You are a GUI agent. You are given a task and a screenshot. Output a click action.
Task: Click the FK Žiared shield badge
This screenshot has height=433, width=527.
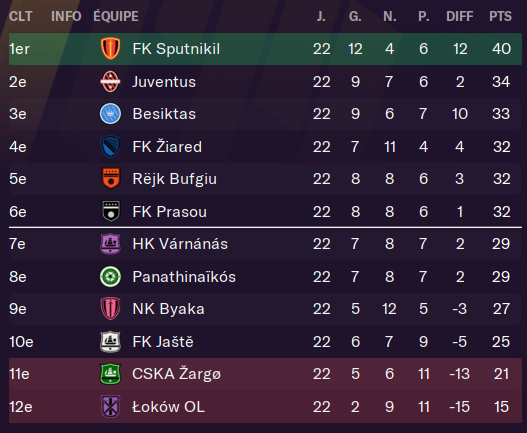pos(110,147)
